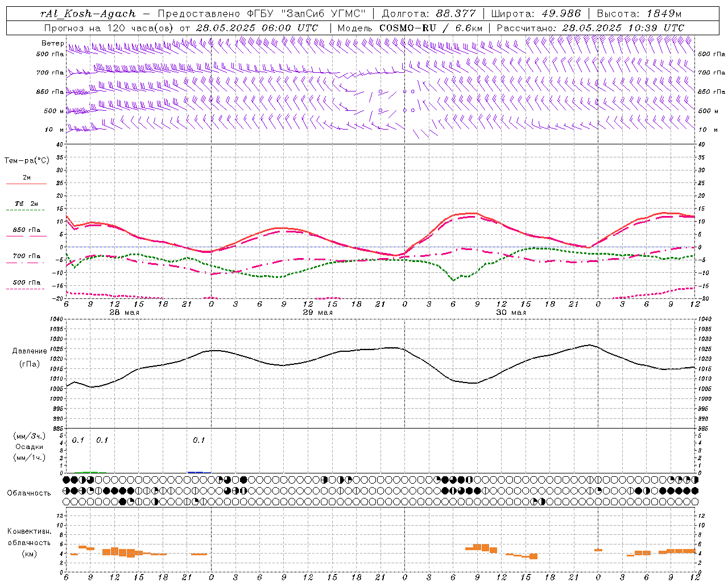The image size is (728, 582).
Task: Click the 0.1 precipitation value above blue bar
Action: pyautogui.click(x=198, y=440)
